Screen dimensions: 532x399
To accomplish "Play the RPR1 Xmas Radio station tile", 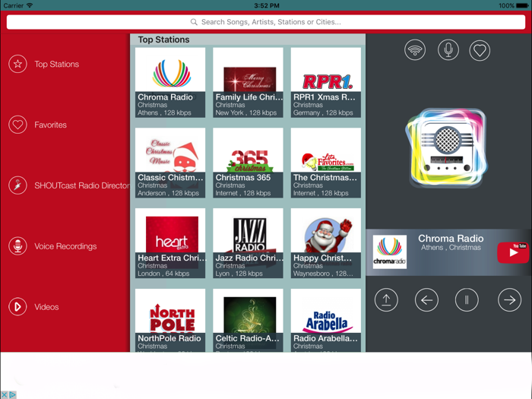I will (326, 82).
